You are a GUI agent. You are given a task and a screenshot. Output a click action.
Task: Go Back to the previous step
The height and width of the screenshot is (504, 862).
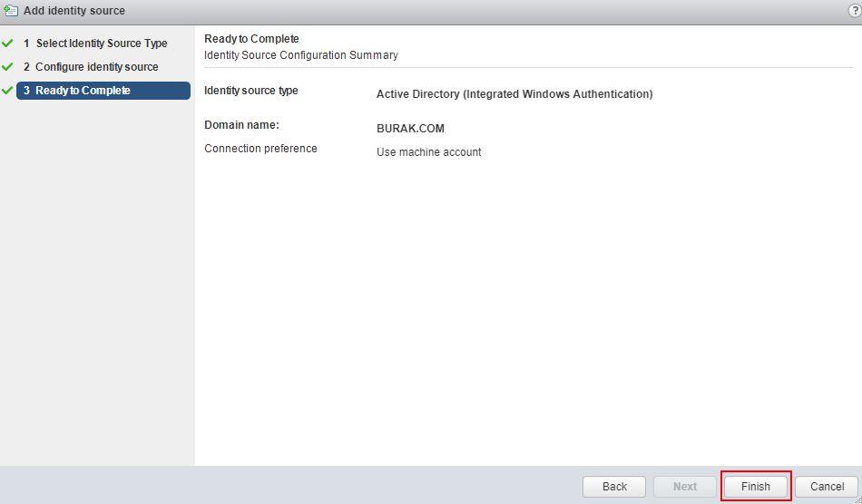(x=614, y=487)
